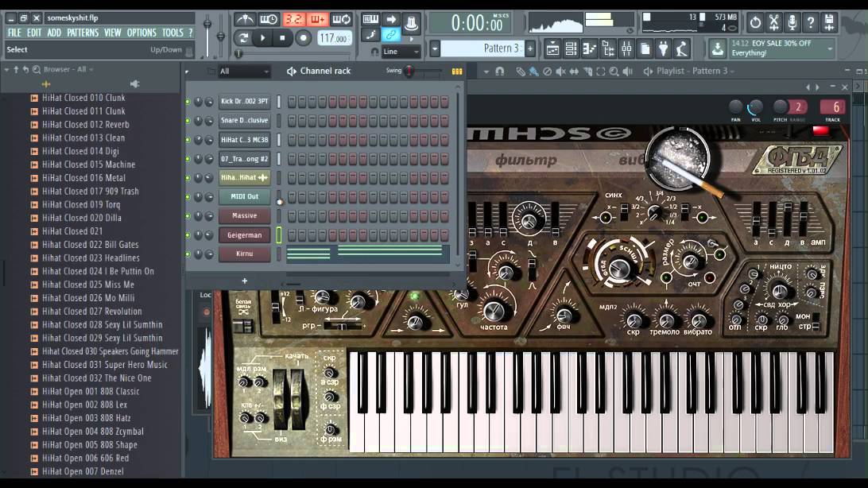Toggle typing keyboard to piano icon
This screenshot has width=868, height=488.
[x=371, y=20]
